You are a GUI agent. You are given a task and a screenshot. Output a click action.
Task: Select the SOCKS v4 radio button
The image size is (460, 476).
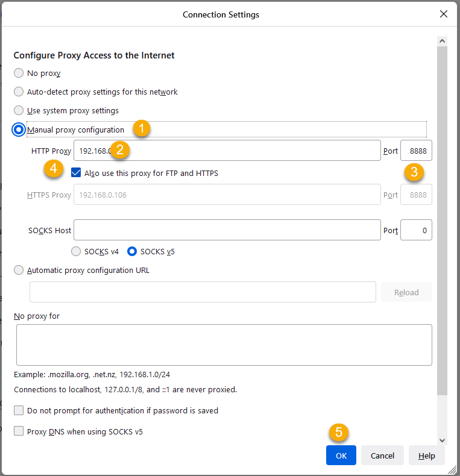click(x=77, y=251)
